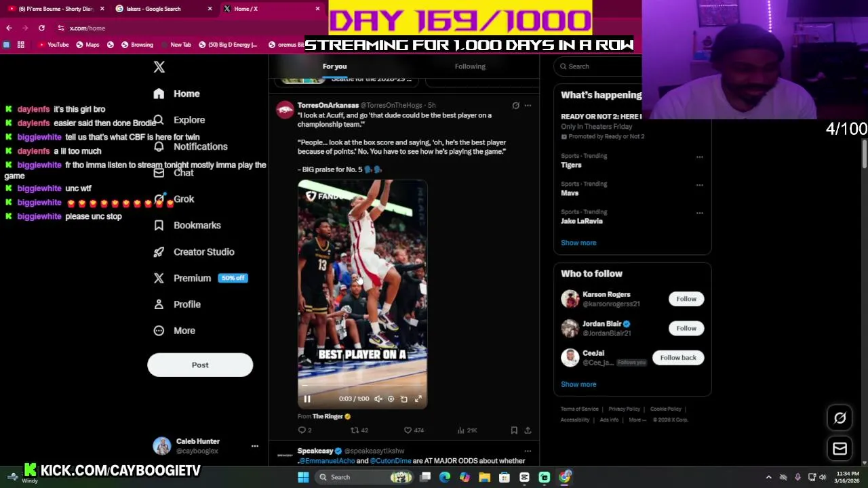
Task: Show more under Who to follow
Action: click(578, 384)
